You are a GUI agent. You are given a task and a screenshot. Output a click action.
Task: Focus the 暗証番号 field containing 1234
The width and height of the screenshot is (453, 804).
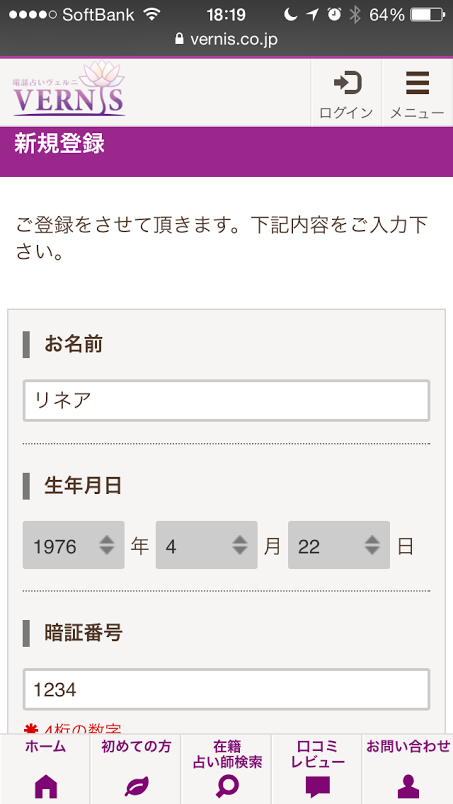point(226,689)
